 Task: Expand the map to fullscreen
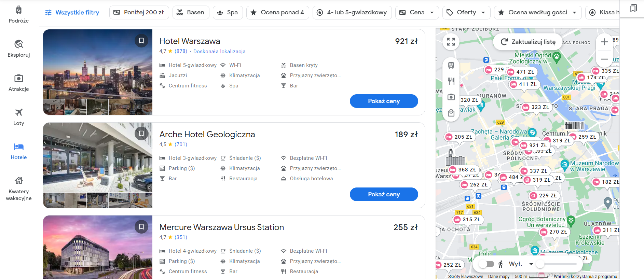(451, 42)
